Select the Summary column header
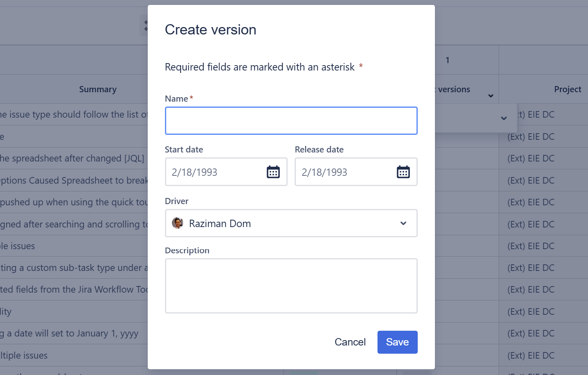This screenshot has height=375, width=588. (98, 89)
